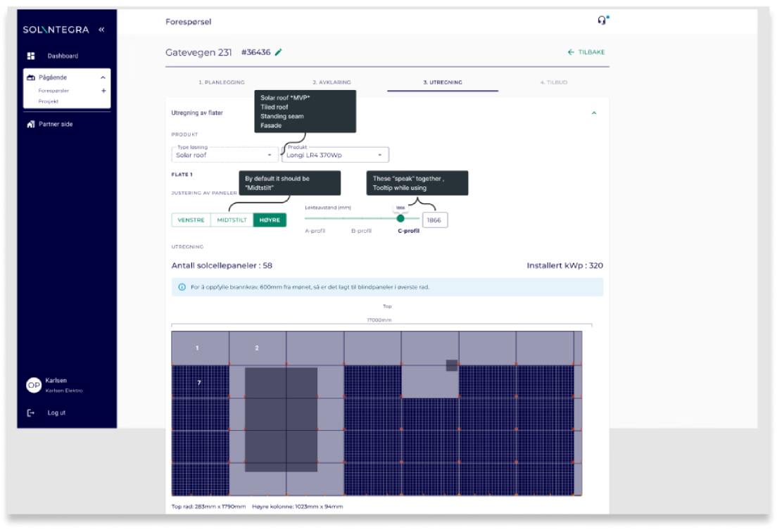The width and height of the screenshot is (777, 532).
Task: Open Partner side in sidebar
Action: [x=55, y=125]
